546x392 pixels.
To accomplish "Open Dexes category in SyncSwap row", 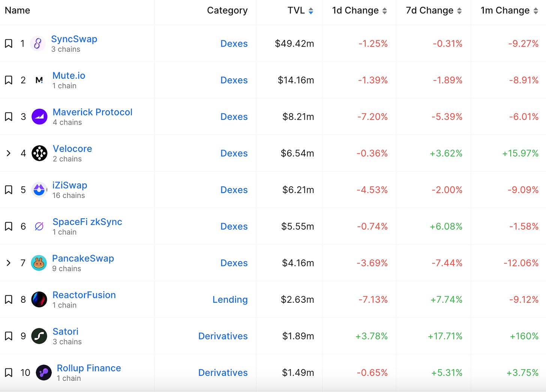I will [x=234, y=44].
